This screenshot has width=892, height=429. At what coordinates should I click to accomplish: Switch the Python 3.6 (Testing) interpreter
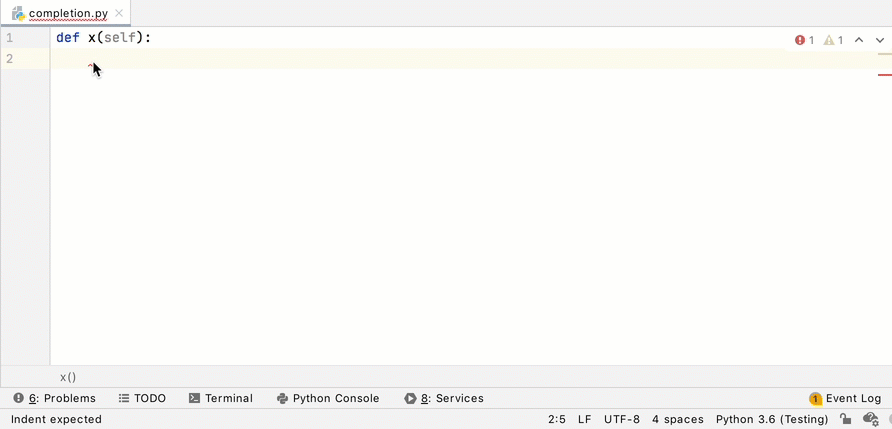(773, 420)
